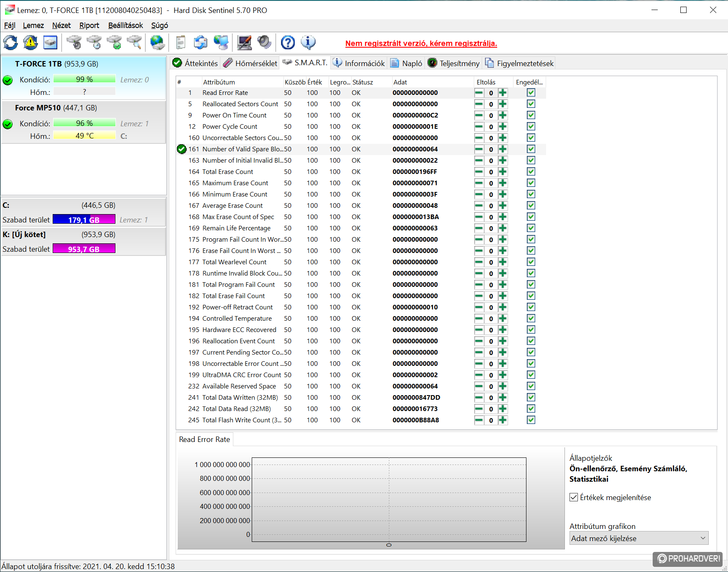Screen dimensions: 728x572
Task: Select the Total Data Written (32MB) row
Action: tap(361, 398)
